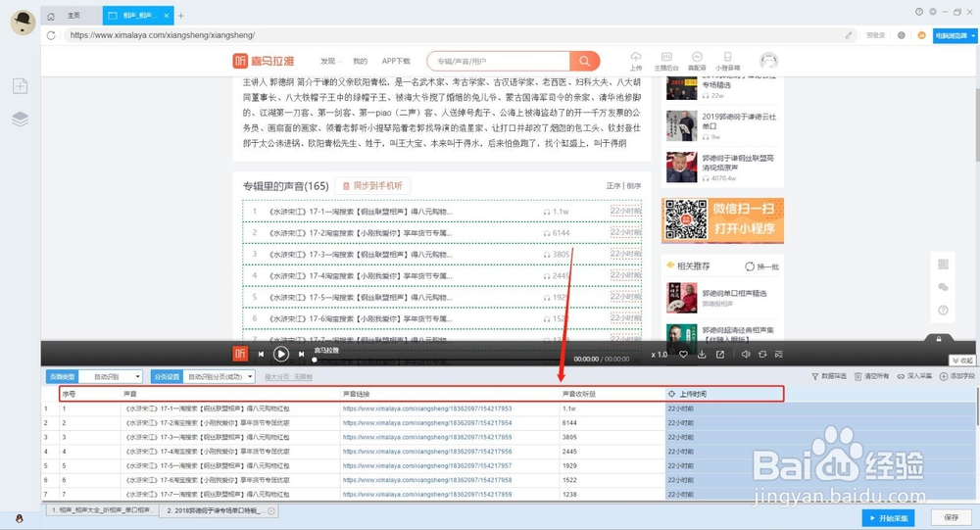980x530 pixels.
Task: Switch sort order to 倒序
Action: [x=634, y=185]
